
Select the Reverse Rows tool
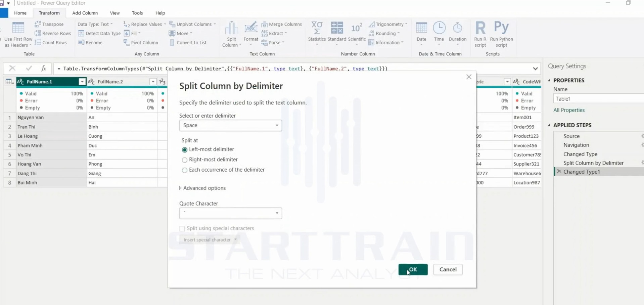53,33
